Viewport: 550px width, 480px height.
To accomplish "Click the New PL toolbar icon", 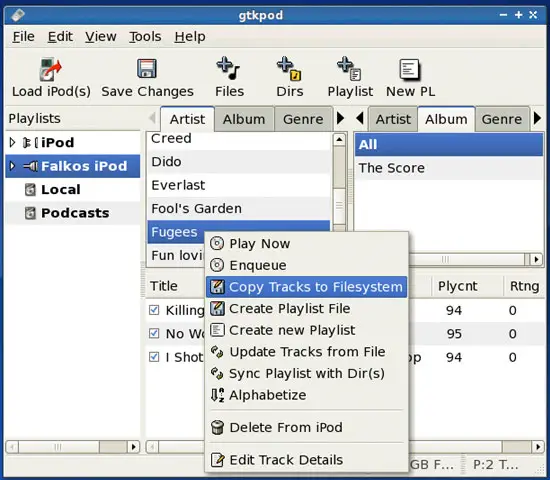I will pyautogui.click(x=409, y=69).
